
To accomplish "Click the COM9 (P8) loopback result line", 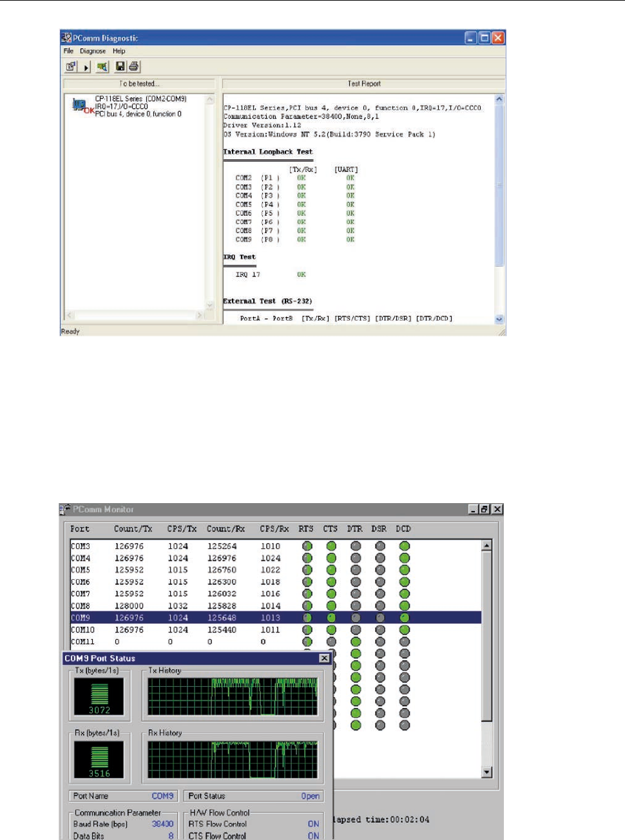I will [295, 240].
